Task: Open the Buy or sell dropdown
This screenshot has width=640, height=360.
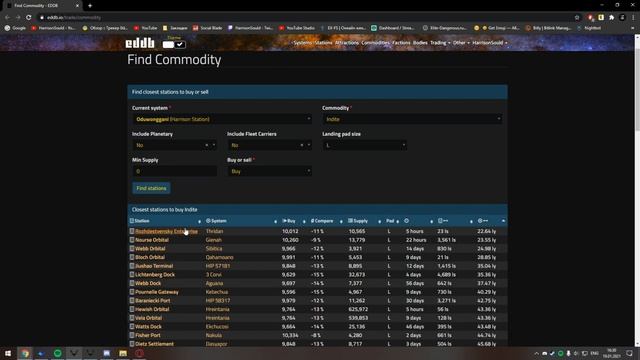Action: click(x=269, y=171)
